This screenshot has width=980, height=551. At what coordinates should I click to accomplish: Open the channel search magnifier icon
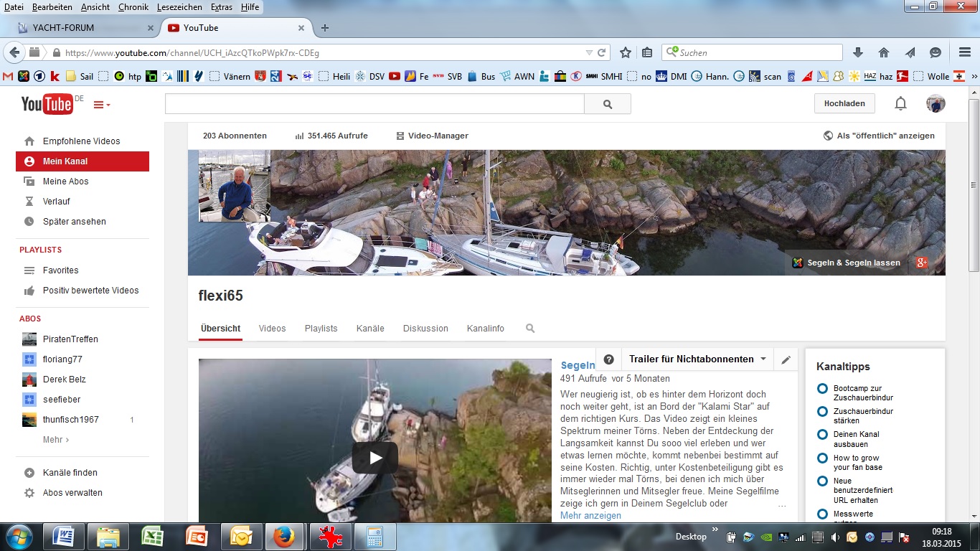[530, 329]
